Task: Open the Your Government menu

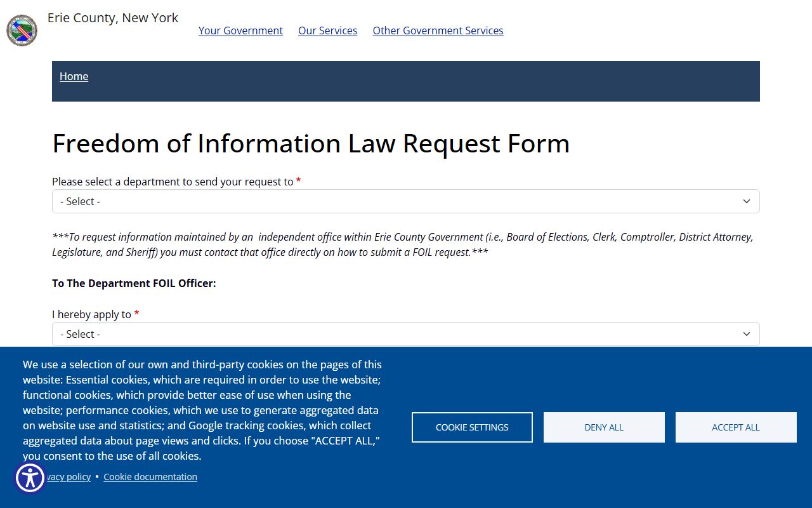Action: click(240, 30)
